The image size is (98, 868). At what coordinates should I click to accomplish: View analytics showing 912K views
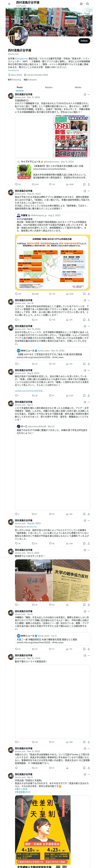[x=70, y=294]
